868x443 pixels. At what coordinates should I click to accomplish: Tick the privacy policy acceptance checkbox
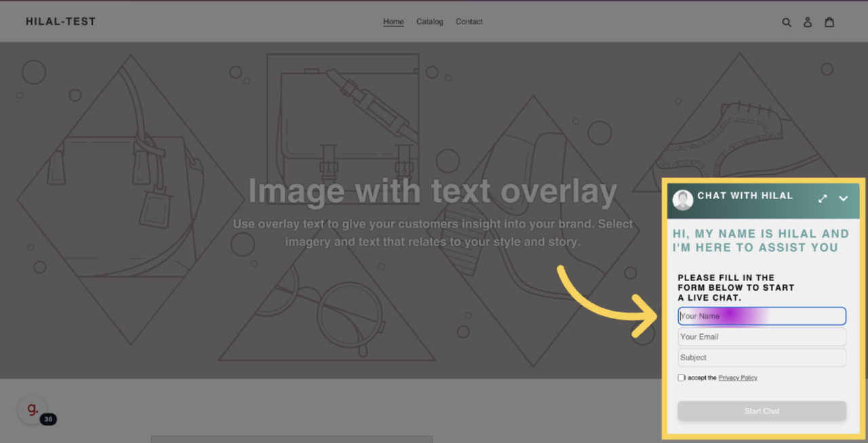tap(681, 377)
